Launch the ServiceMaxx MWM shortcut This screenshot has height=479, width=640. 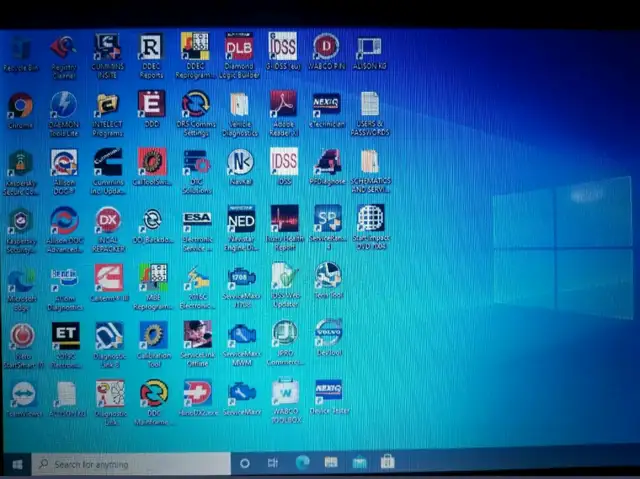(x=242, y=335)
